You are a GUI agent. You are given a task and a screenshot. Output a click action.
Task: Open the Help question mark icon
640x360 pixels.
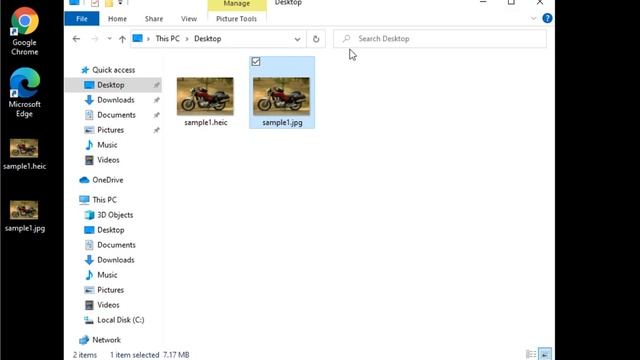(547, 18)
